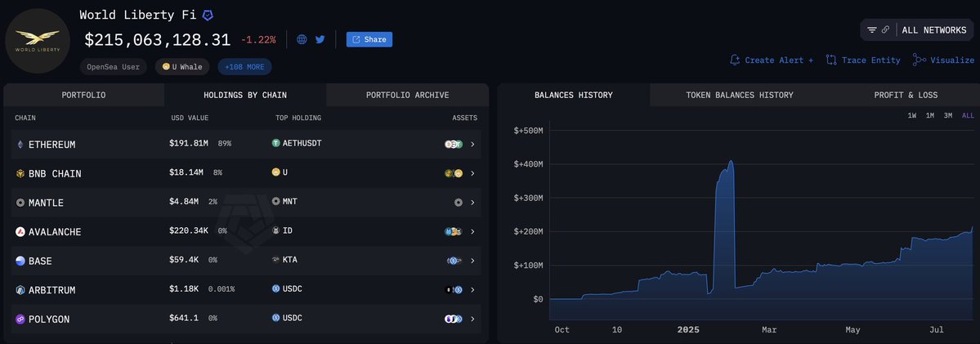Expand the +108 MORE tags
Screen dimensions: 980x344
tap(244, 67)
